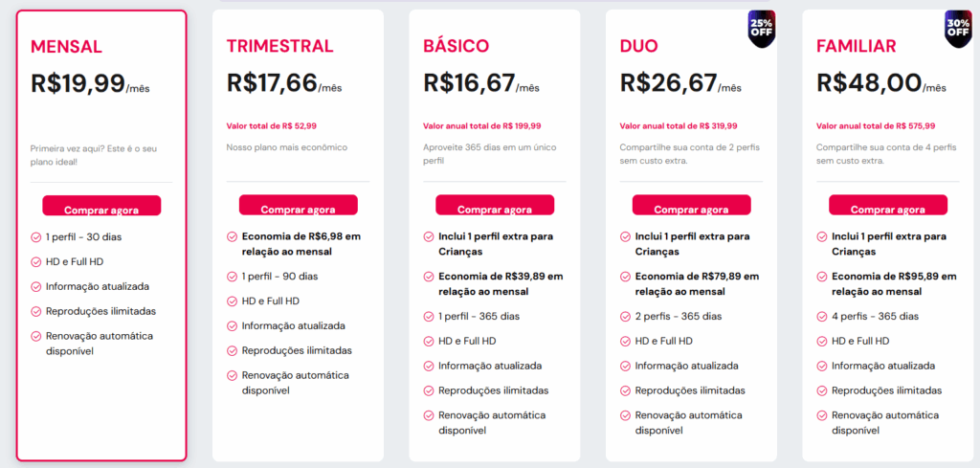This screenshot has height=468, width=980.
Task: Click checkmark icon beside '1 perfil - 30 dias'
Action: [35, 235]
